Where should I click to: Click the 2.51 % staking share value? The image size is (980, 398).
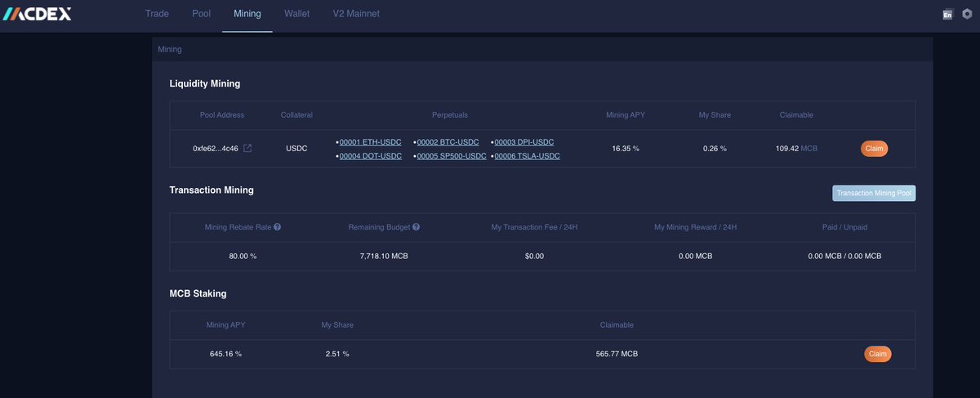coord(337,354)
